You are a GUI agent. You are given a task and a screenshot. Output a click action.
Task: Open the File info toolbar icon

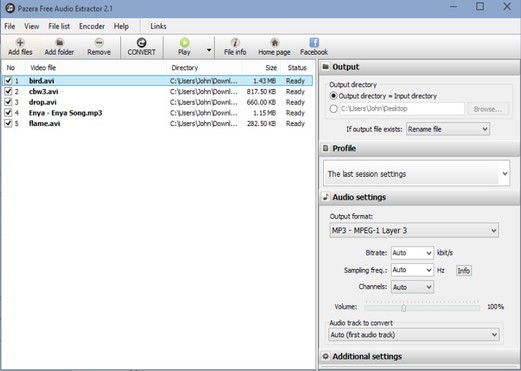235,42
